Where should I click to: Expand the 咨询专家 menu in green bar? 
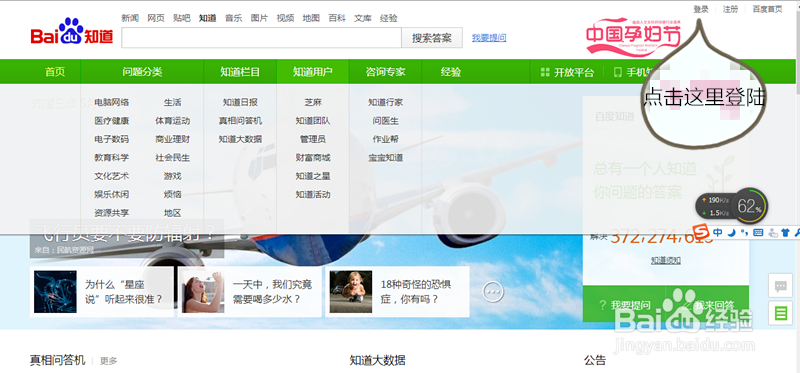[x=385, y=72]
